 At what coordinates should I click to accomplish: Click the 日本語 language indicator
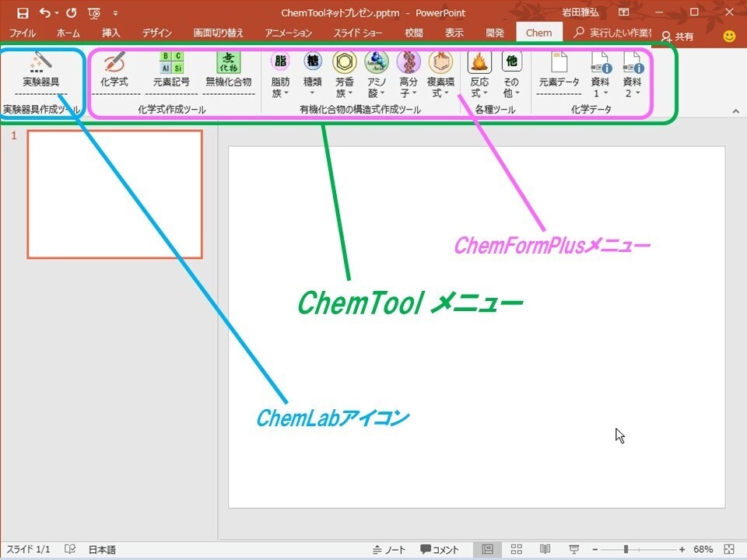coord(102,550)
